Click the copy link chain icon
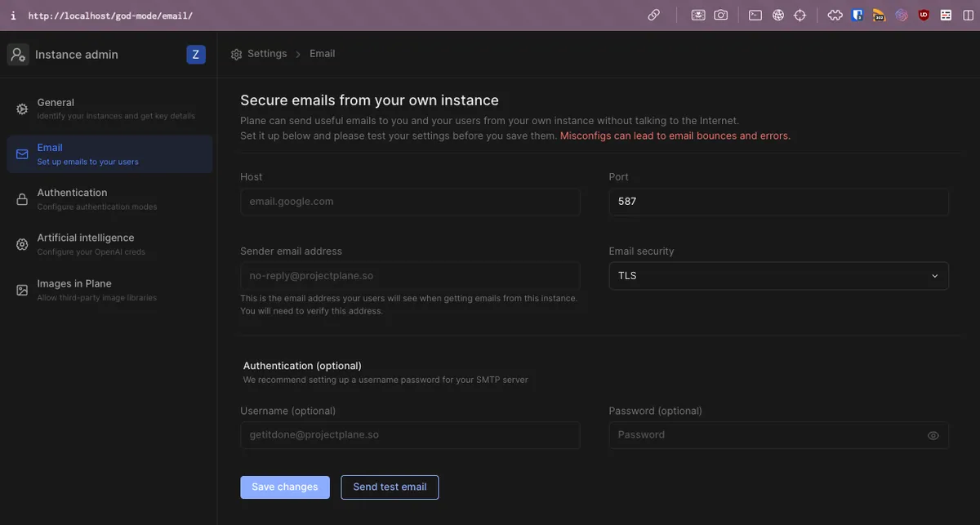The width and height of the screenshot is (980, 525). [653, 16]
